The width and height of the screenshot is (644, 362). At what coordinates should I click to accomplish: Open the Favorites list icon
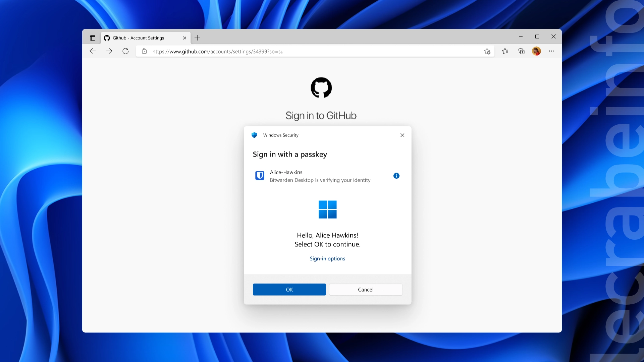pos(505,51)
